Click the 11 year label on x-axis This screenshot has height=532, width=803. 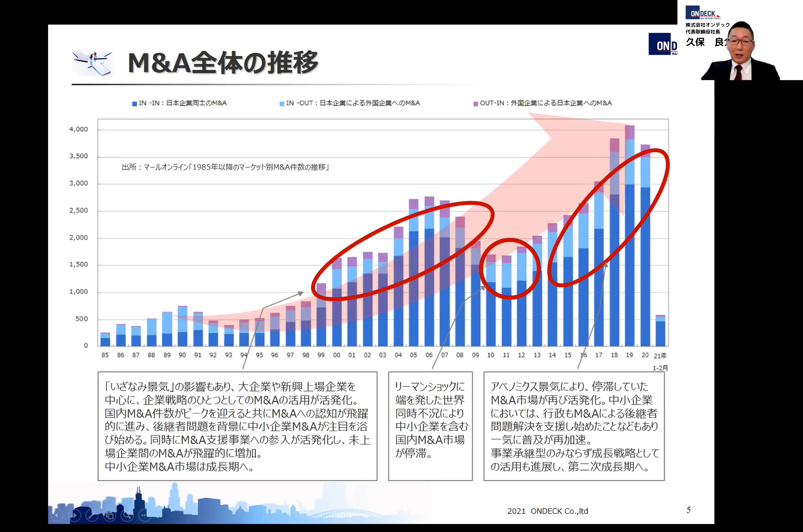[506, 355]
